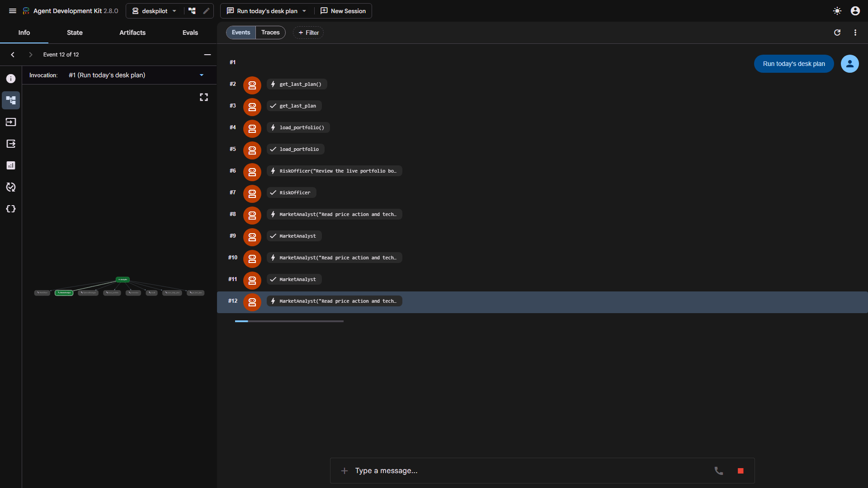This screenshot has width=868, height=488.
Task: Open the Evals tab
Action: pyautogui.click(x=190, y=33)
